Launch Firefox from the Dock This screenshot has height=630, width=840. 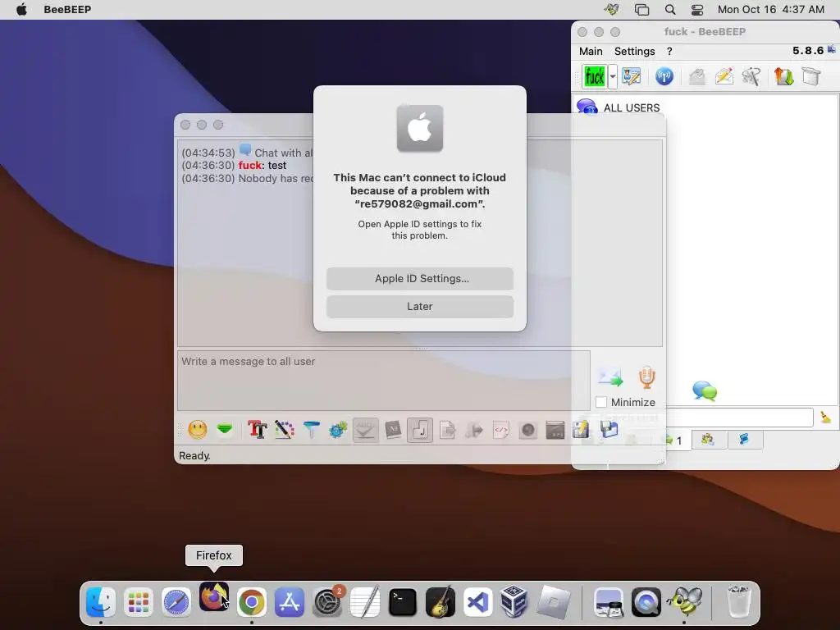click(x=214, y=598)
